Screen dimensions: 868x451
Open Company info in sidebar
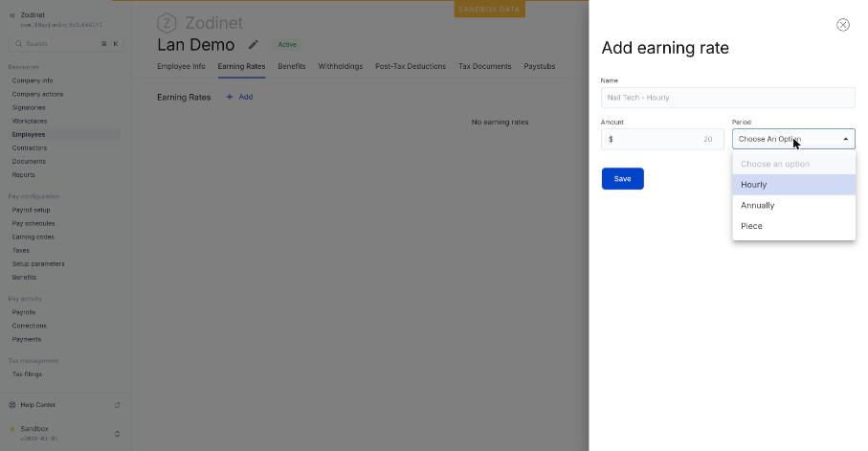click(x=33, y=80)
